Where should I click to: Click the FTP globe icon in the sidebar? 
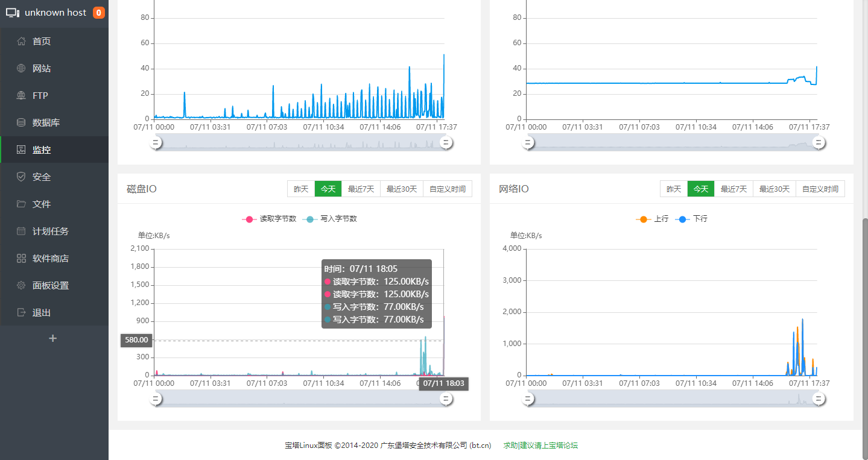21,95
